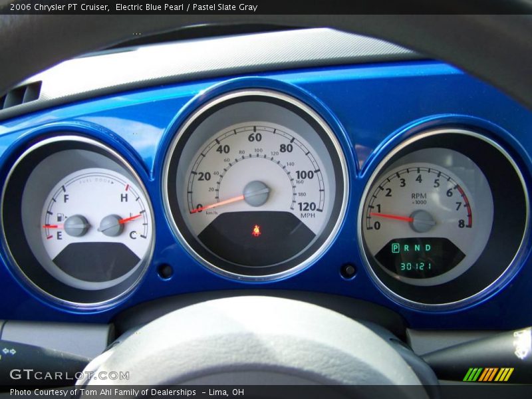Click the km/h label on speedometer
This screenshot has height=399, width=532.
click(211, 213)
